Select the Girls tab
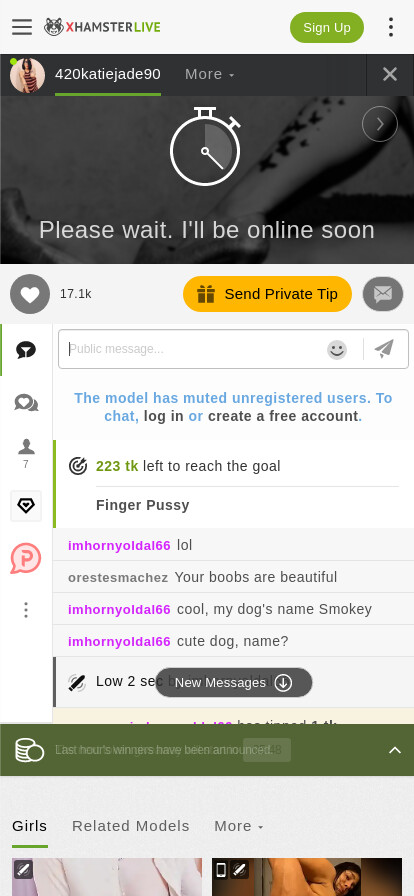Image resolution: width=414 pixels, height=896 pixels. pos(30,826)
